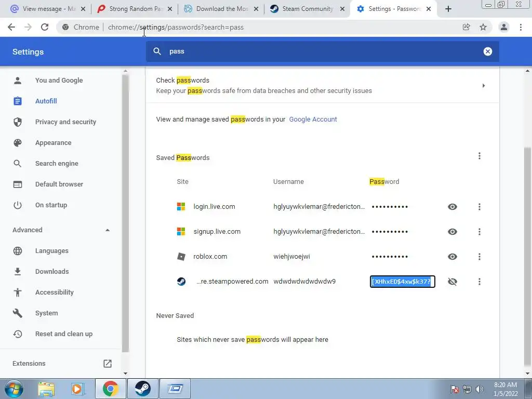Open Saved Passwords more options menu
The image size is (532, 399).
click(480, 156)
